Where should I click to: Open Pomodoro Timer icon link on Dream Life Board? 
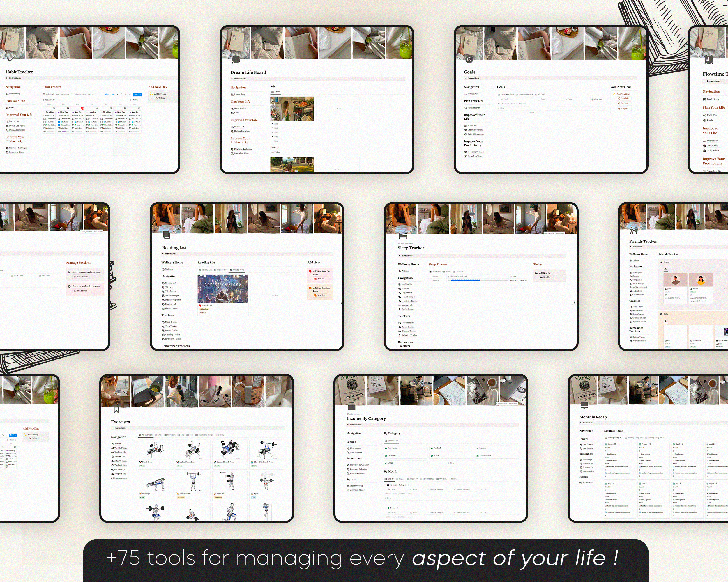pos(232,154)
